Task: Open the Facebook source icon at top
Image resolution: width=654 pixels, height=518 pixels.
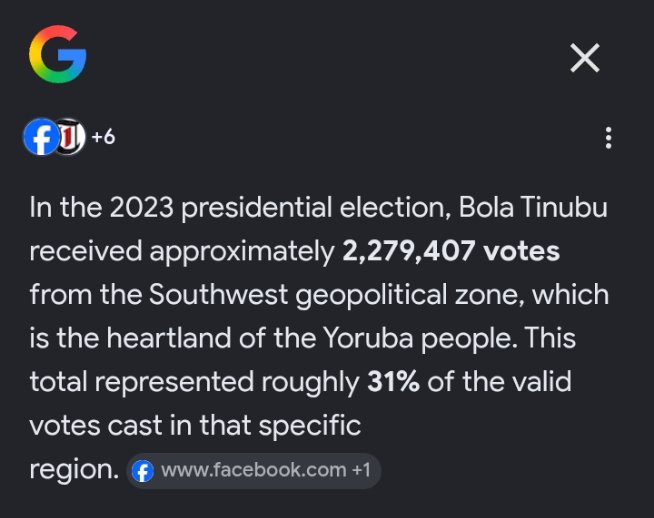Action: (40, 137)
